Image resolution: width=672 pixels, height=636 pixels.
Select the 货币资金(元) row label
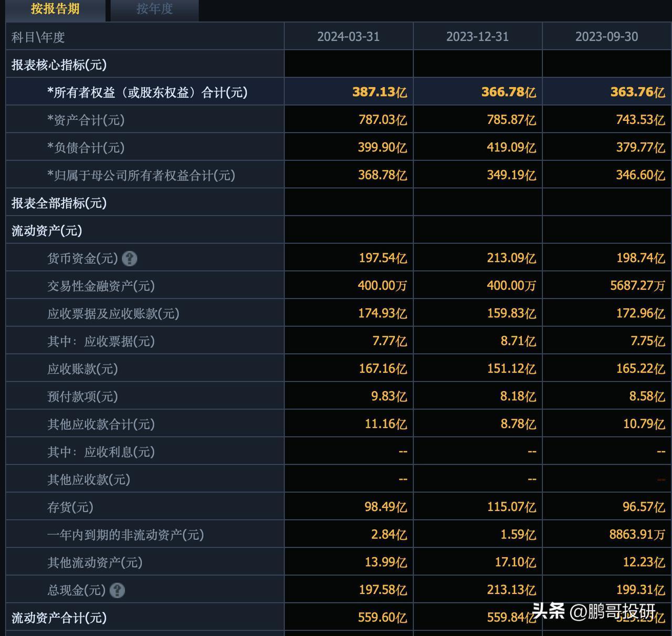[82, 258]
